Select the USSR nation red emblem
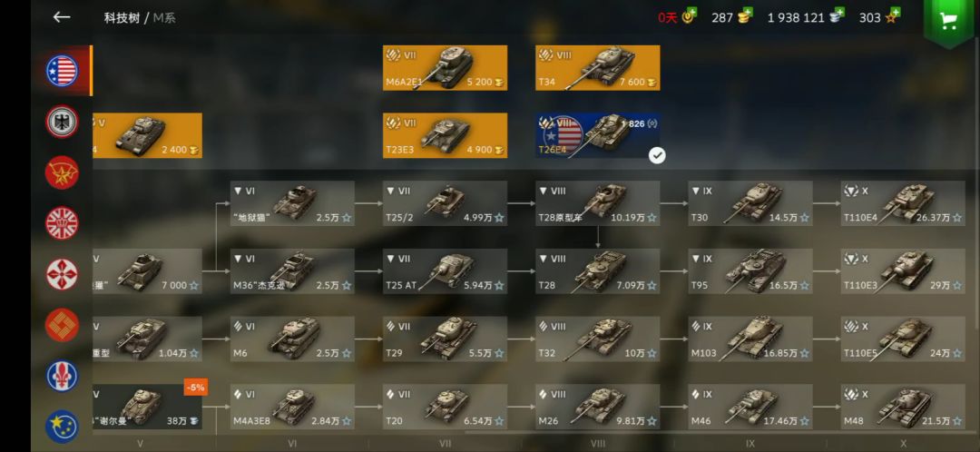 62,172
